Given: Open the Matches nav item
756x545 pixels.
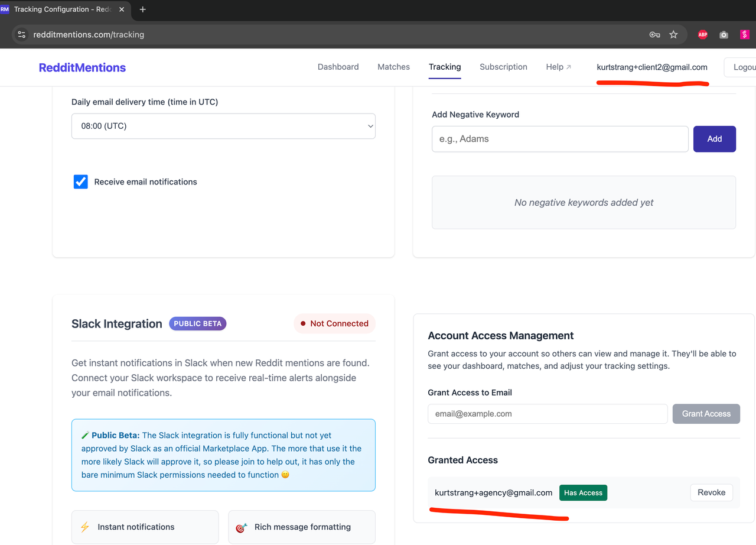Looking at the screenshot, I should click(394, 67).
